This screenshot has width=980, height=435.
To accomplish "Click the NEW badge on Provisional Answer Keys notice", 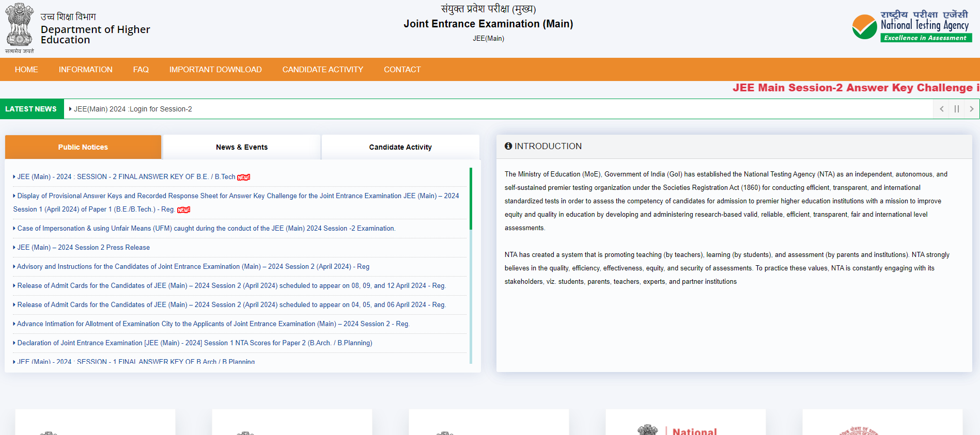I will [x=183, y=210].
